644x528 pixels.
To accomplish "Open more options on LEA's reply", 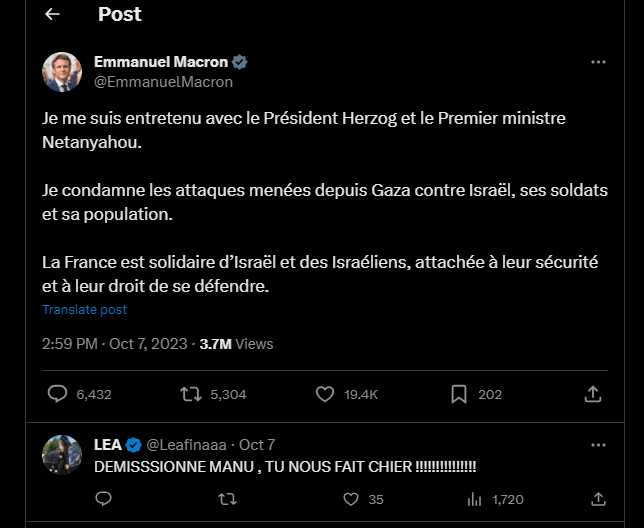I will click(x=598, y=444).
